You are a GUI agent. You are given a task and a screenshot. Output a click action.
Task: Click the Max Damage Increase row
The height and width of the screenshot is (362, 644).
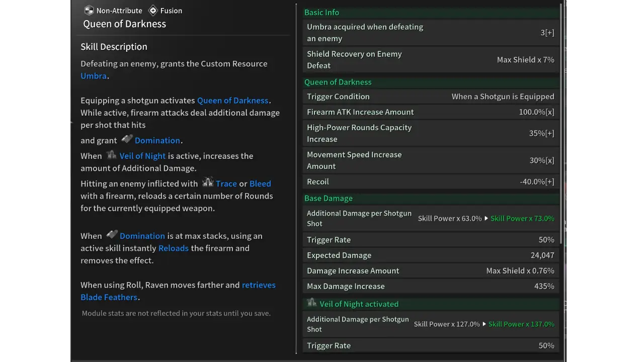pos(432,286)
